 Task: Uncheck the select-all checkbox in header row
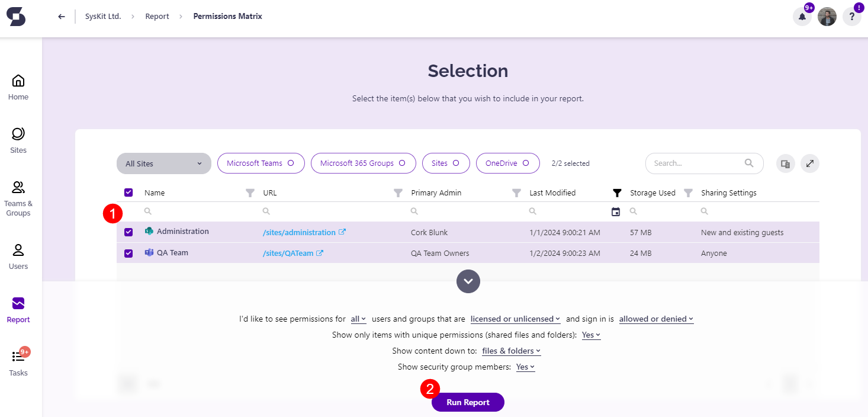[128, 192]
